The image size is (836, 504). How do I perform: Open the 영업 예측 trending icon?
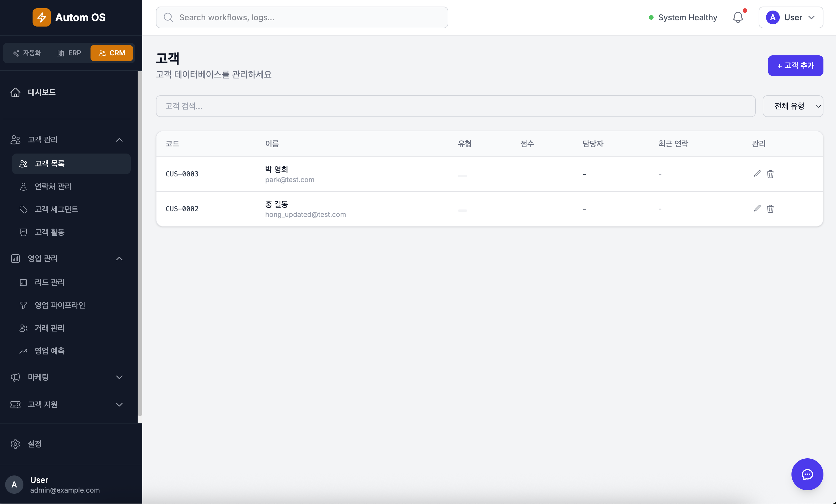pos(23,351)
